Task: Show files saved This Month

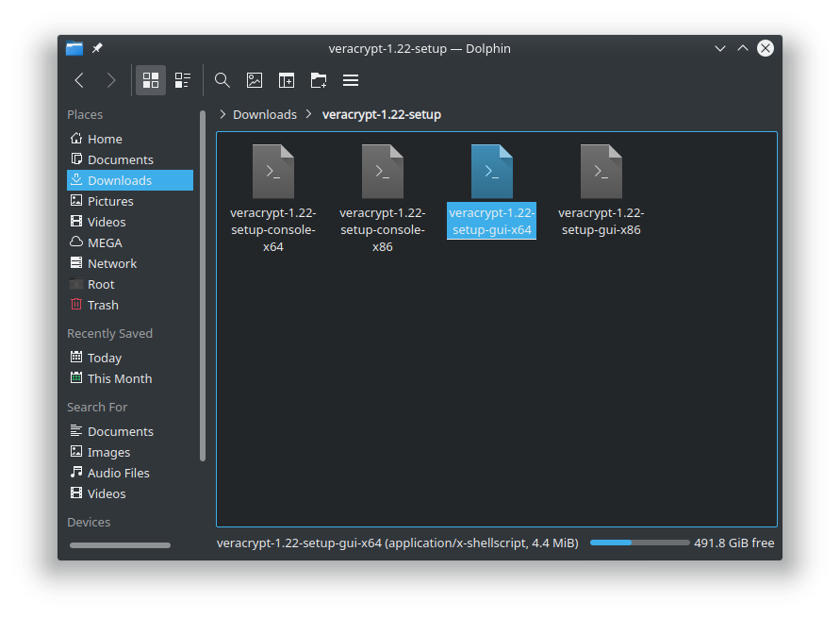Action: click(x=130, y=378)
